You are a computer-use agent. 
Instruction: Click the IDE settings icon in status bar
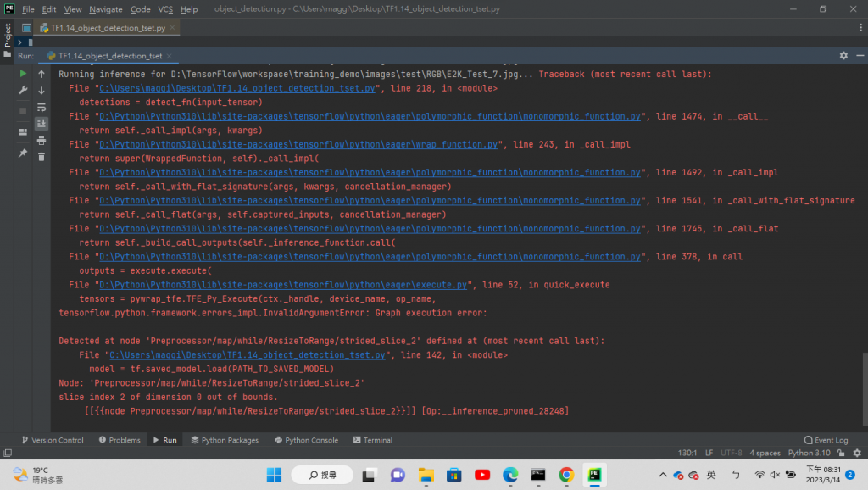(x=858, y=453)
